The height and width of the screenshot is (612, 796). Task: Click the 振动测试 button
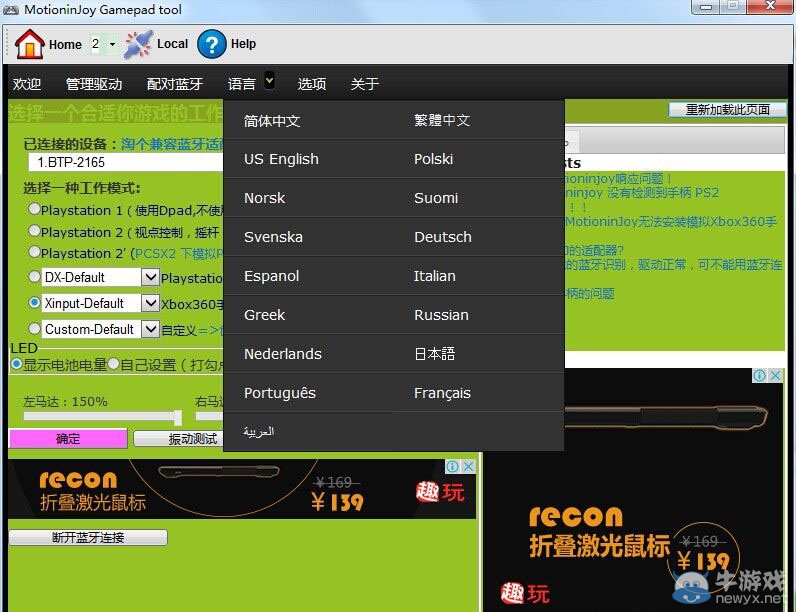(179, 438)
